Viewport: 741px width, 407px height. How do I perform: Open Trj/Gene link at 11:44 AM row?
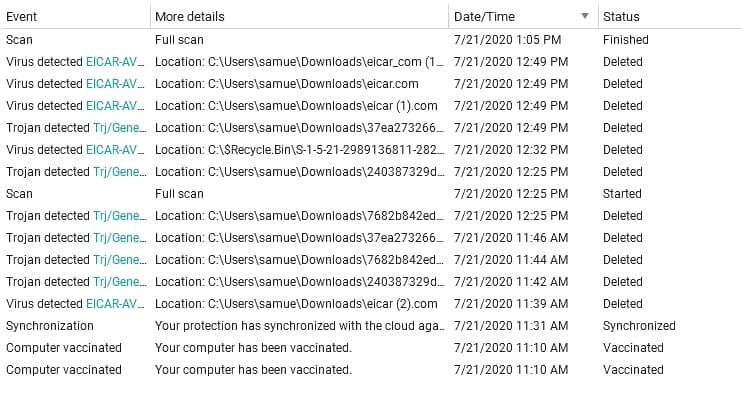[120, 260]
